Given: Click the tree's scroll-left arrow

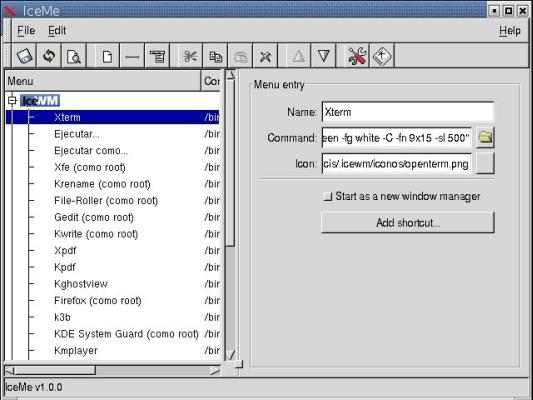Looking at the screenshot, I should click(10, 370).
